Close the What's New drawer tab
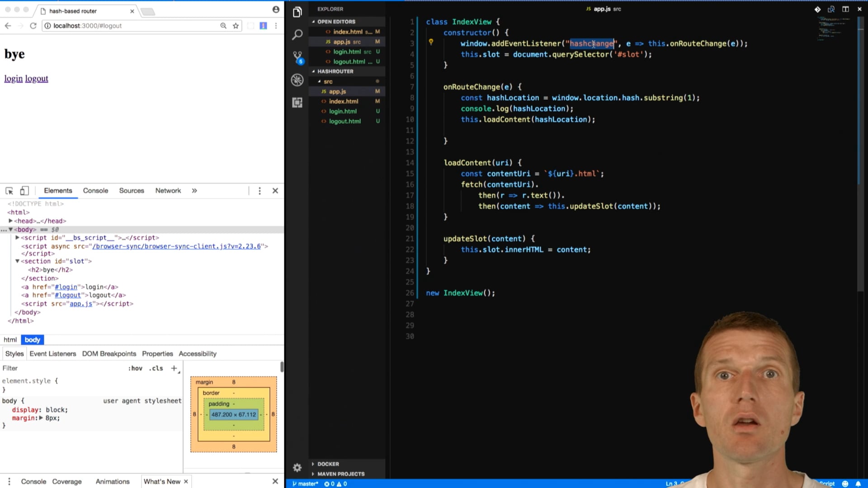Viewport: 868px width, 488px height. click(186, 482)
